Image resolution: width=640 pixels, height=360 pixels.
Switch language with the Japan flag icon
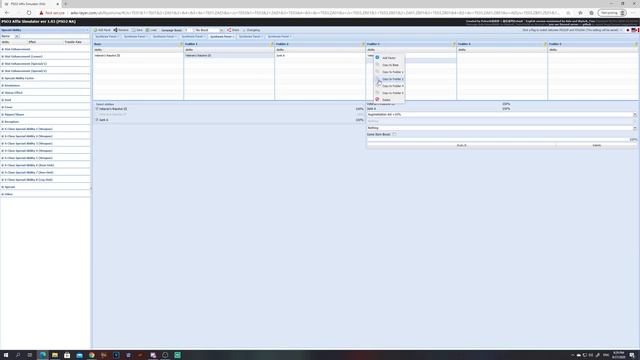pos(628,30)
